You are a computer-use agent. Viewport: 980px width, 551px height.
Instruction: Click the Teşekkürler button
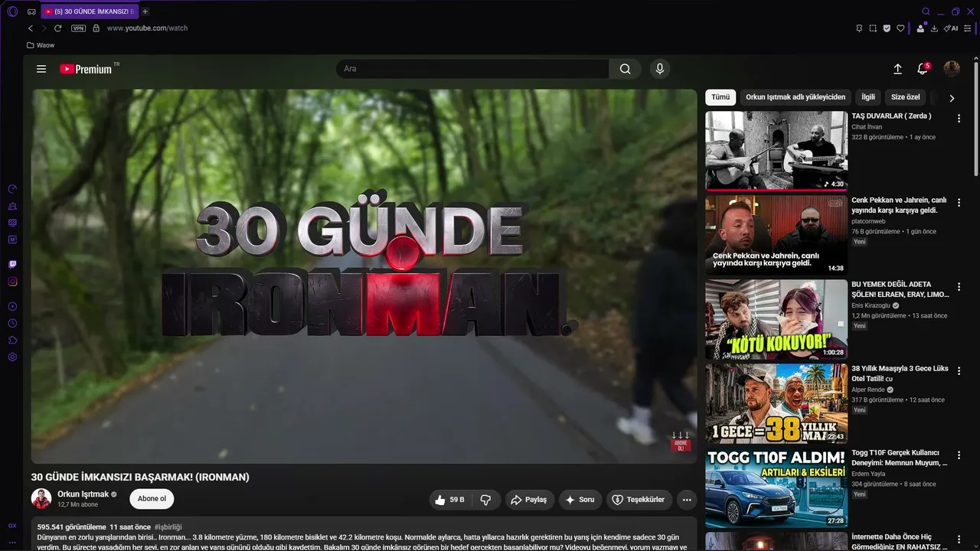pos(639,500)
